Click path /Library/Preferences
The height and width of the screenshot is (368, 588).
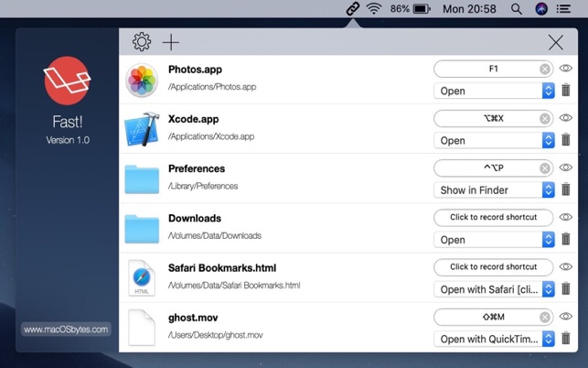[203, 186]
